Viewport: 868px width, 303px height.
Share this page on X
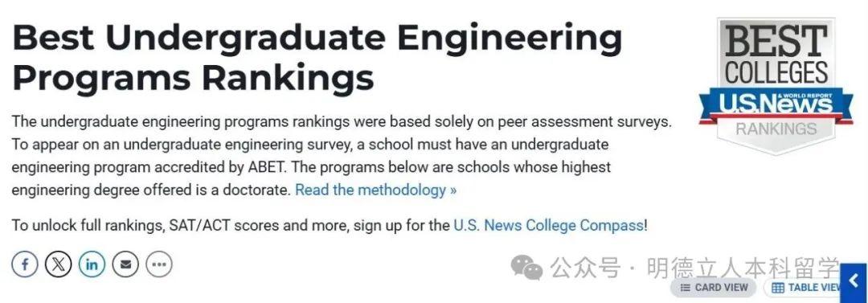(58, 264)
